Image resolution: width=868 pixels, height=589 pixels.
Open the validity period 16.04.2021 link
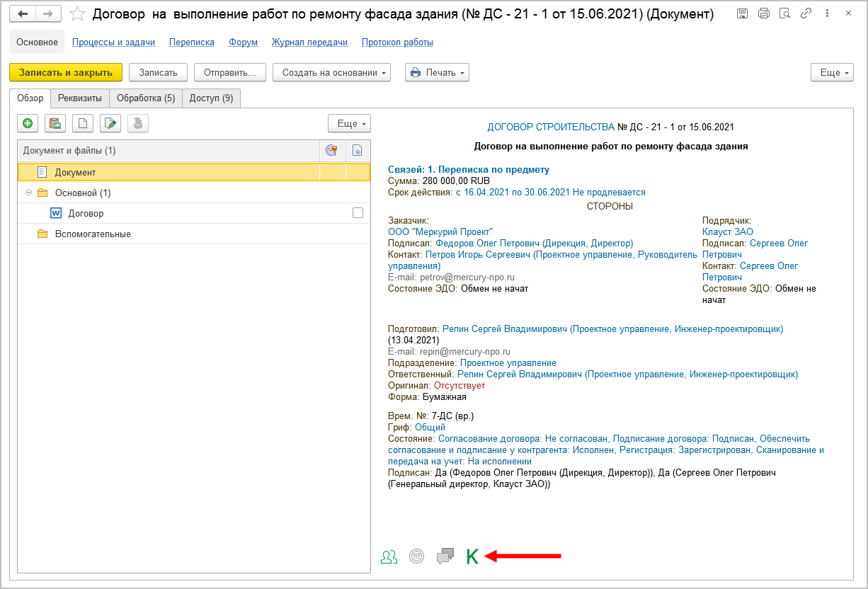pyautogui.click(x=550, y=192)
